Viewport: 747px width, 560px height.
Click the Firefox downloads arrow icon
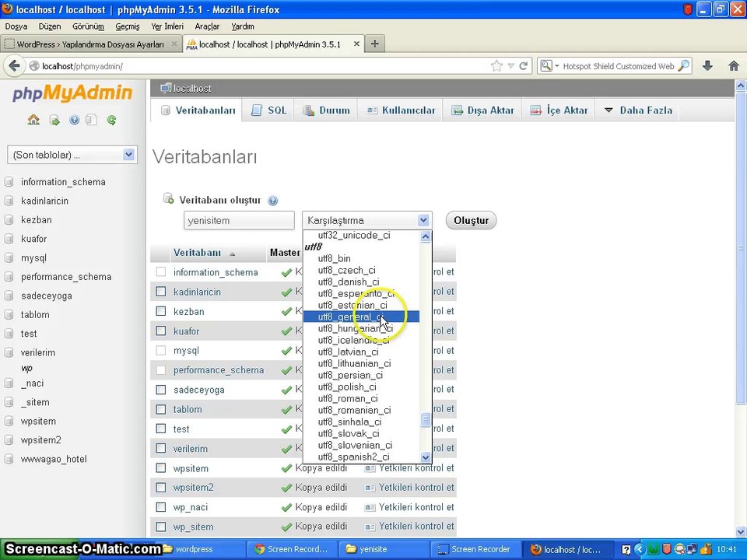[x=707, y=65]
